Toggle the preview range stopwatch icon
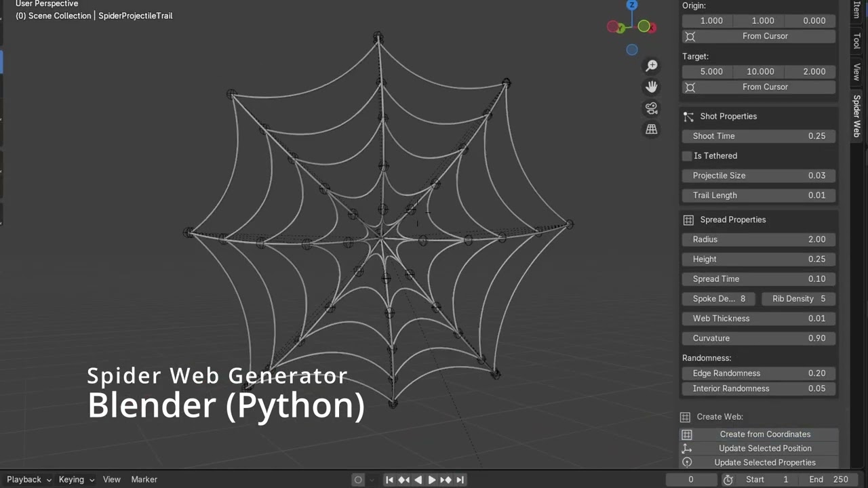Screen dimensions: 868x488 [x=728, y=480]
